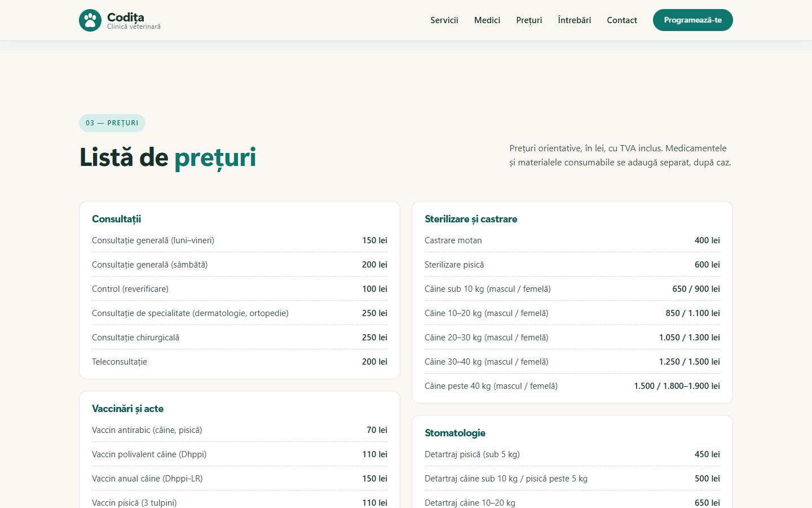
Task: Click the 400 lei castration price
Action: 707,240
